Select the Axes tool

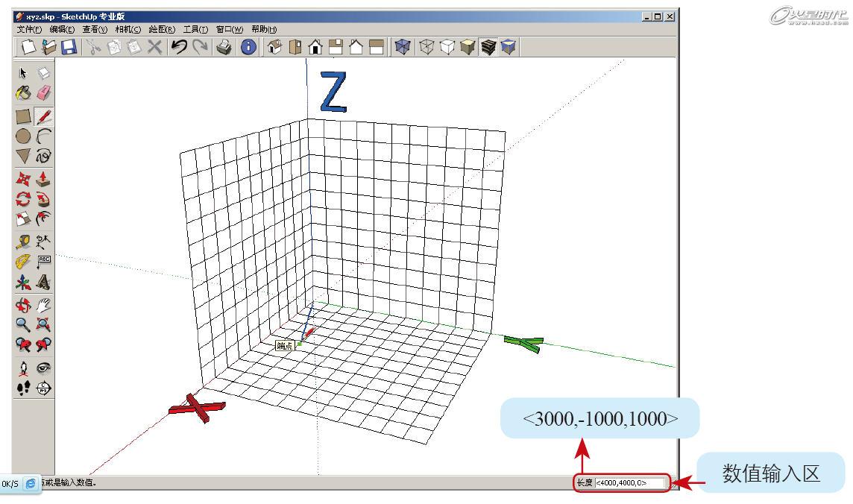point(23,282)
